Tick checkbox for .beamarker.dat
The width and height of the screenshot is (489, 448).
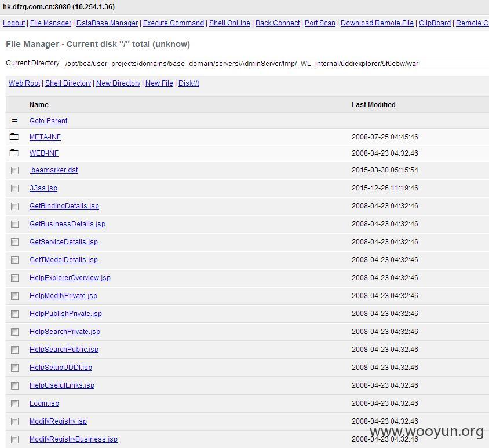coord(14,170)
